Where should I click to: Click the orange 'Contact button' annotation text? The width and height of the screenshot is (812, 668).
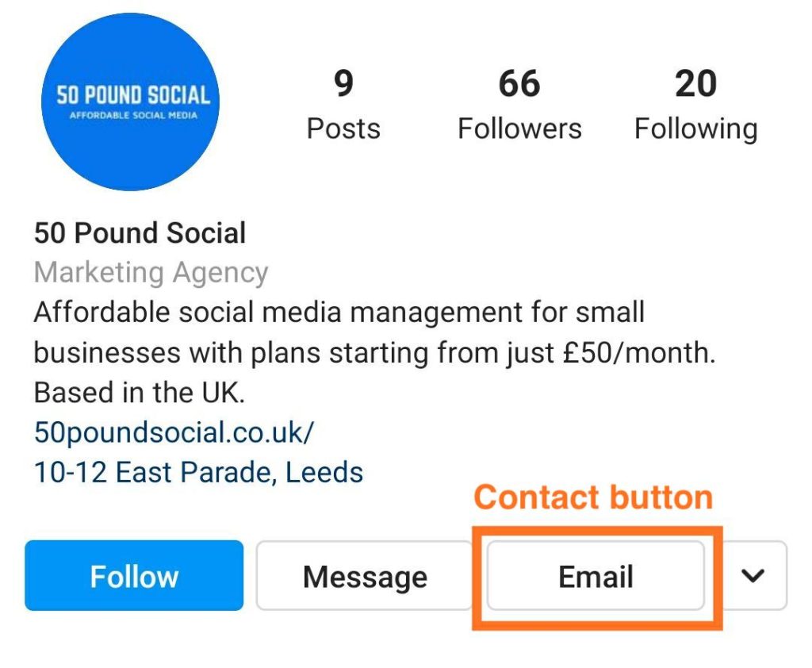(x=593, y=497)
